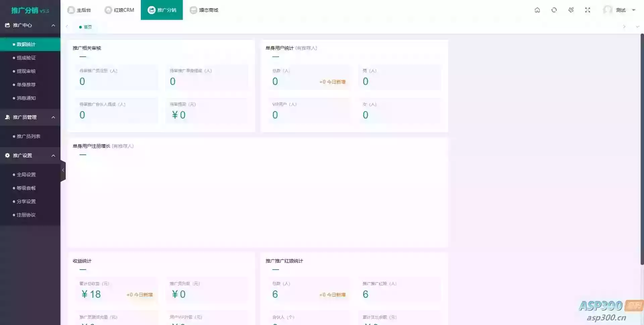Switch to the 婚恋商城 module tab
Viewport: 644px width, 325px height.
point(204,10)
